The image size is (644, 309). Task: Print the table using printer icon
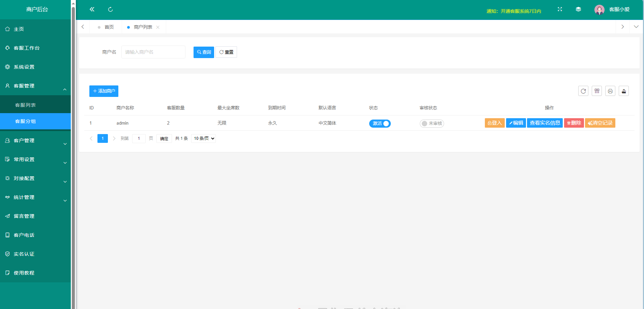610,91
